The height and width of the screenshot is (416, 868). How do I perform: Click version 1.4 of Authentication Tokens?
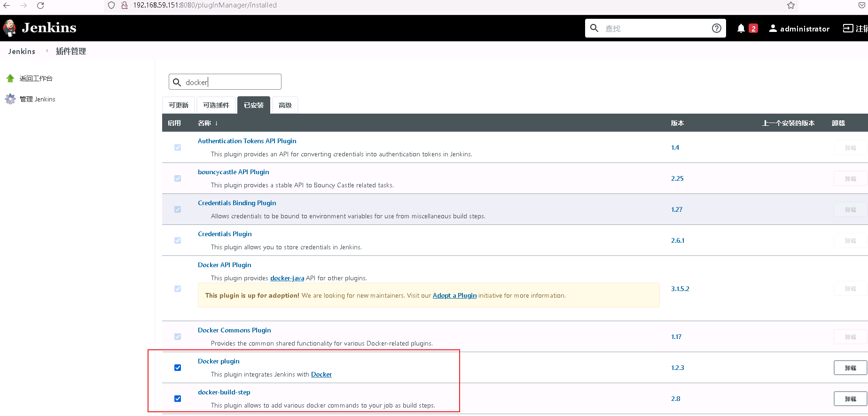pyautogui.click(x=675, y=147)
